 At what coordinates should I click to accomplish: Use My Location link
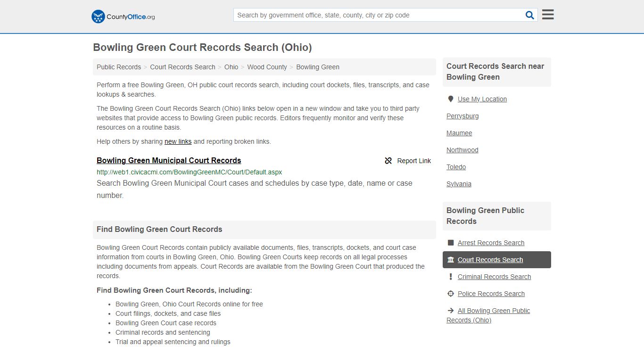pyautogui.click(x=482, y=99)
